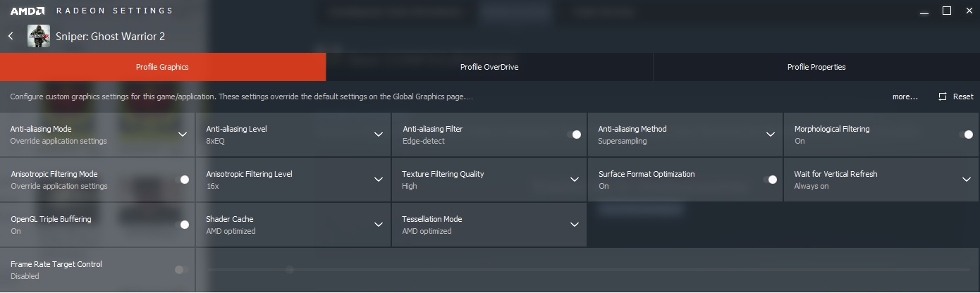Turn off Morphological Filtering
This screenshot has height=293, width=980.
click(966, 135)
